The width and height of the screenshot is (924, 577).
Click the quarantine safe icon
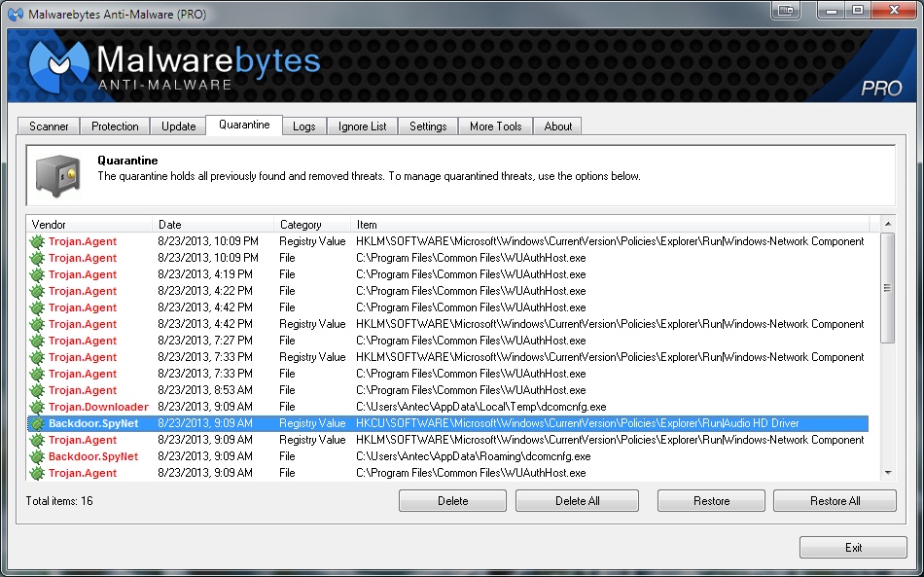[x=55, y=175]
